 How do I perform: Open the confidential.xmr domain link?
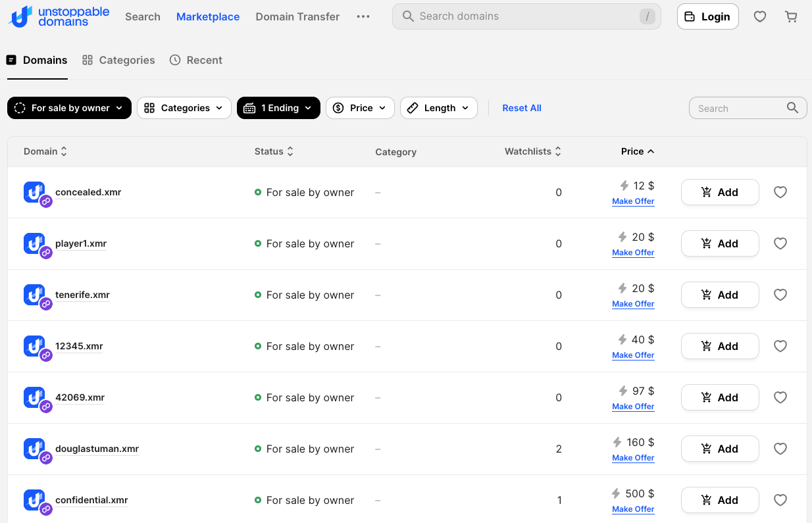91,500
